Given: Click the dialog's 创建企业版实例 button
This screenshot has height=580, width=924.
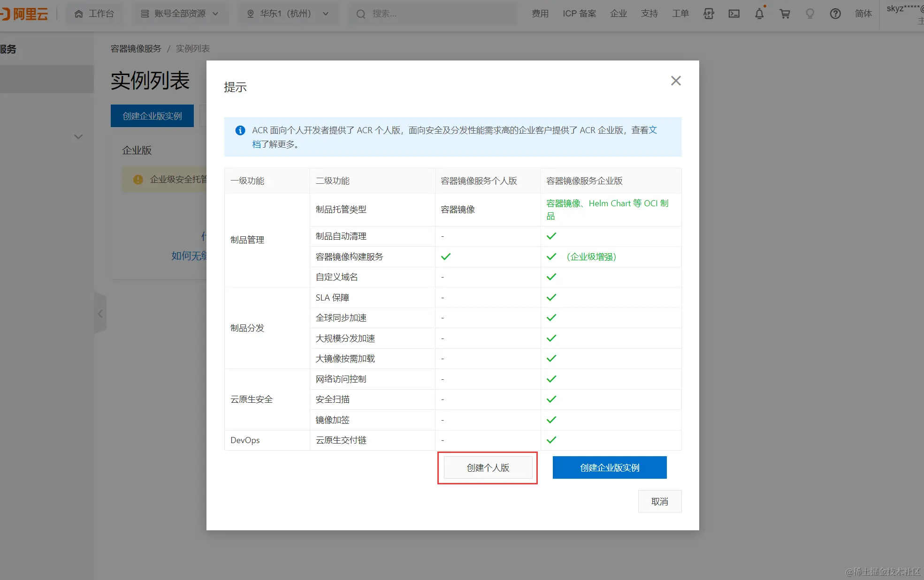Looking at the screenshot, I should pyautogui.click(x=610, y=467).
